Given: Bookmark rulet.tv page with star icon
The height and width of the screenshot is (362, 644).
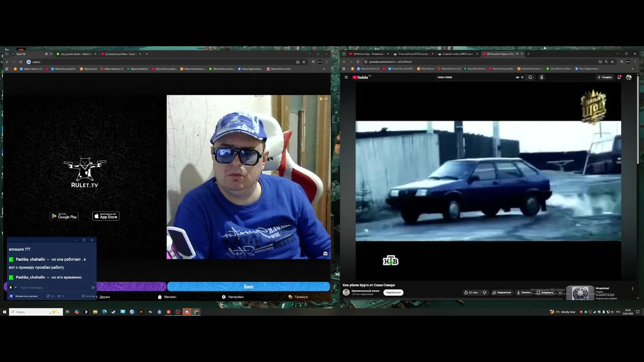Looking at the screenshot, I should (x=304, y=62).
